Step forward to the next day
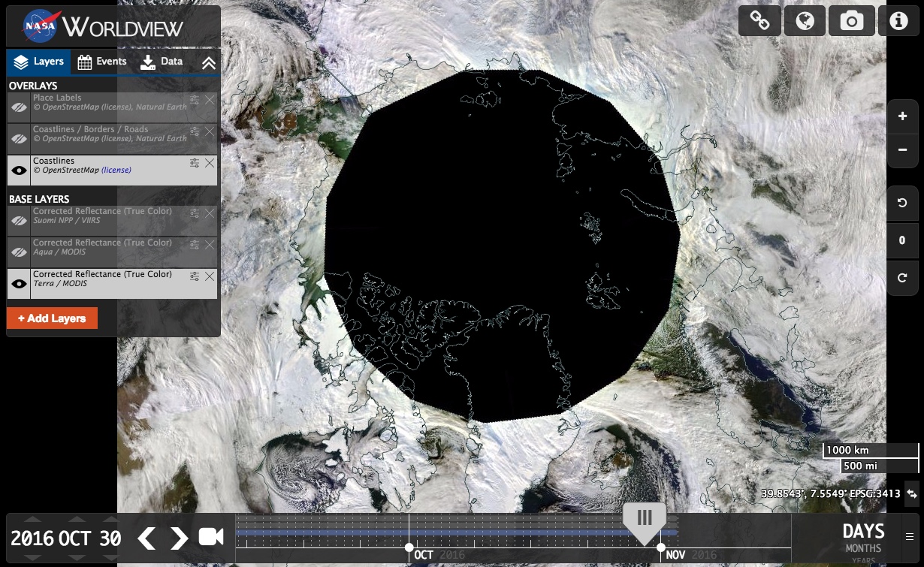 [x=179, y=538]
